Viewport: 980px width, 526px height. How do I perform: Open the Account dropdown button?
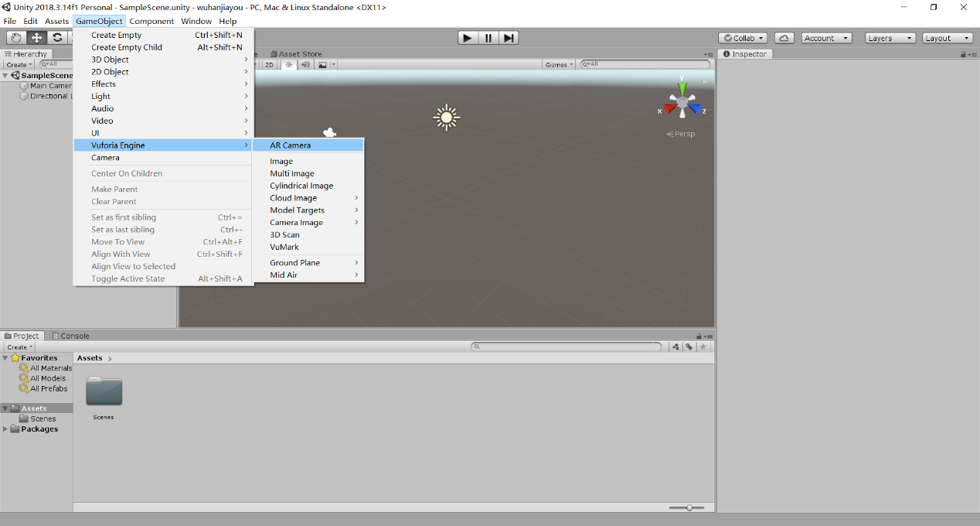825,38
